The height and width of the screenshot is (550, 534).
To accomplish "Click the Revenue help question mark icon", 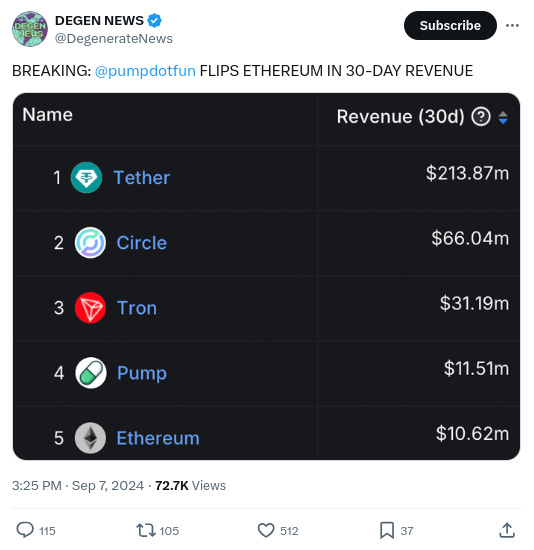I will pos(481,116).
